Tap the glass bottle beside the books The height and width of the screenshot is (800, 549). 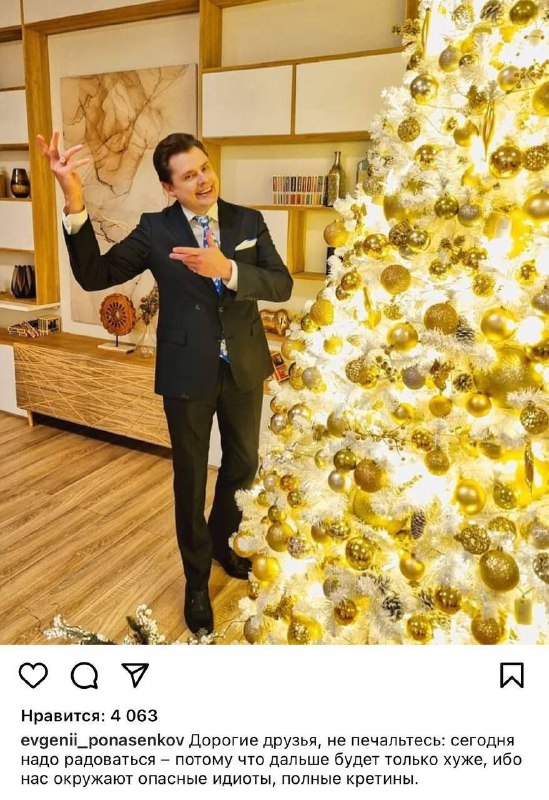coord(335,178)
